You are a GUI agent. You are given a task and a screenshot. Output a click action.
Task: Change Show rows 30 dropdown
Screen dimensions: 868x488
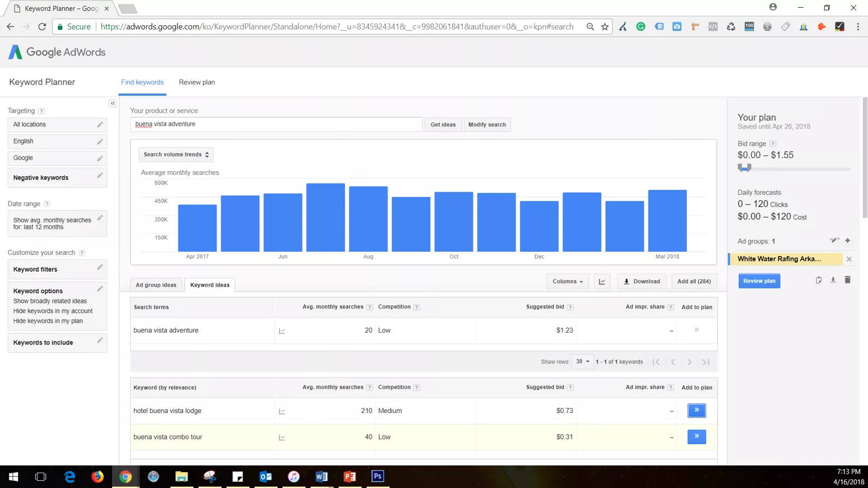click(x=582, y=362)
